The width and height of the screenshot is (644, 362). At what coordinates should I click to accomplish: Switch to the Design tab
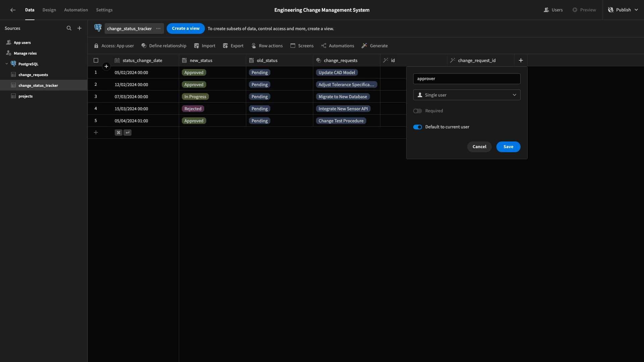pyautogui.click(x=49, y=10)
